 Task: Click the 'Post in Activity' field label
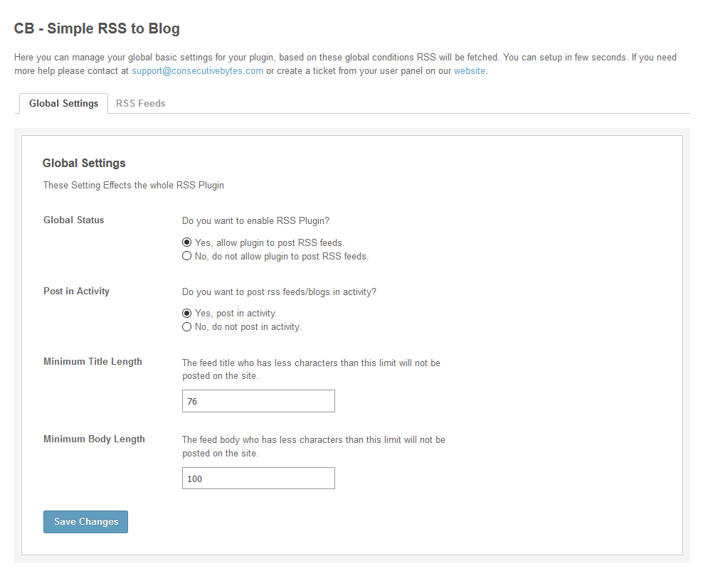(x=76, y=292)
